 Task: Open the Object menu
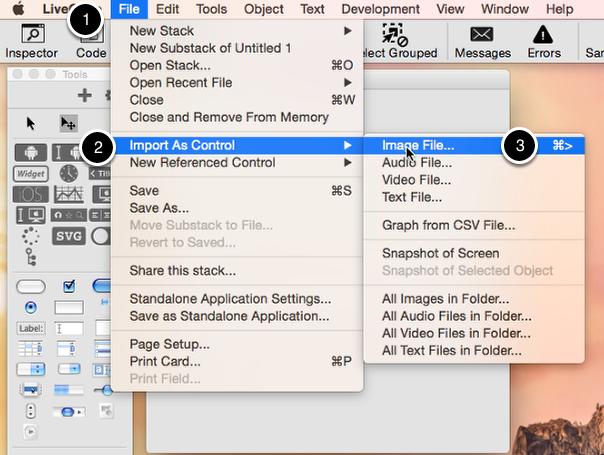(x=264, y=9)
